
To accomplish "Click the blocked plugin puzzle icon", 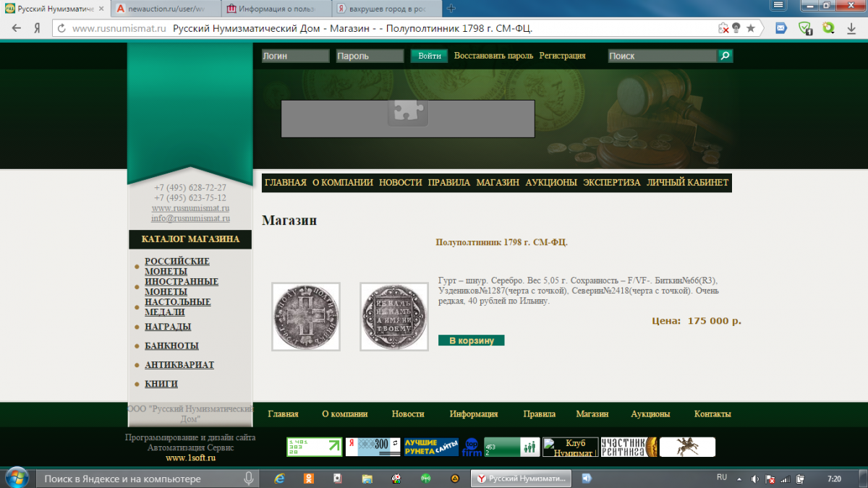I will (408, 111).
